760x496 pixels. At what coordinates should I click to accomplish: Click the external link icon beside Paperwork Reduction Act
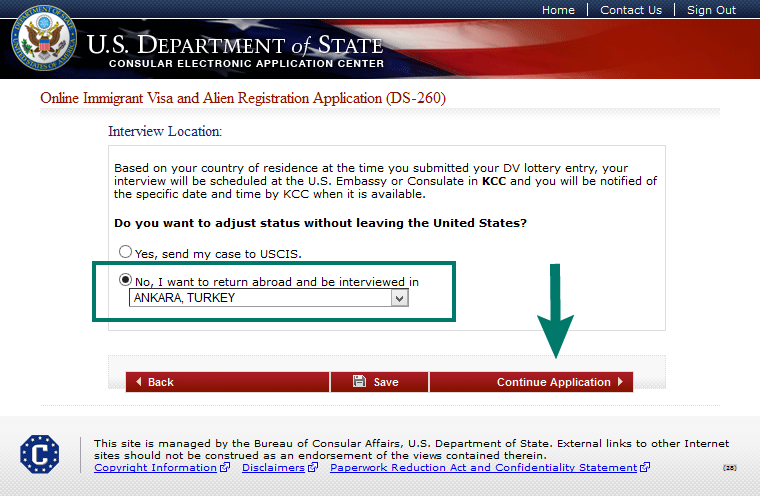click(645, 467)
